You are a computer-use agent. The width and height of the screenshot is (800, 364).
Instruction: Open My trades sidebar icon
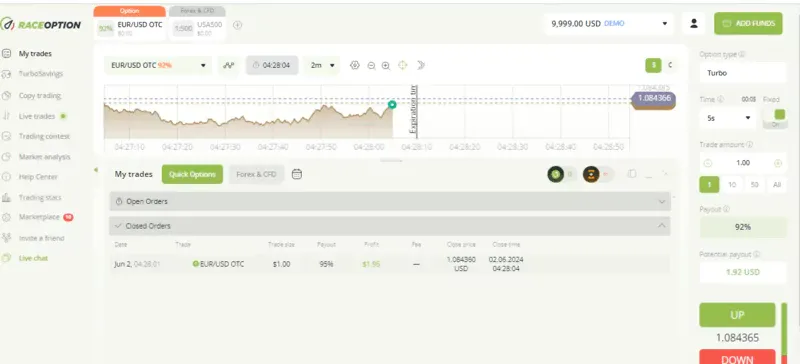(6, 53)
